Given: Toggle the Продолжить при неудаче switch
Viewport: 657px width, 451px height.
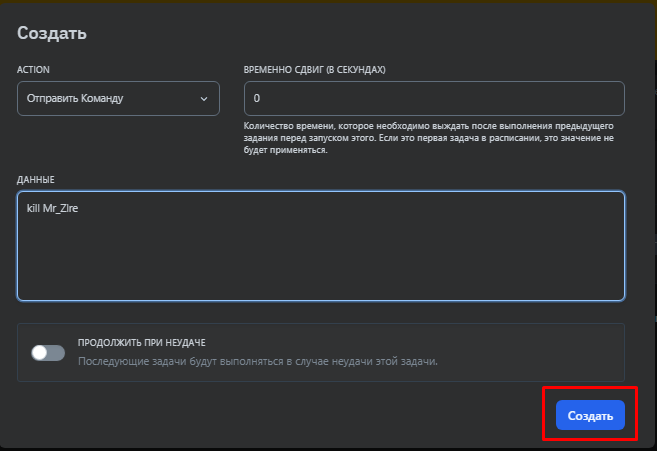Looking at the screenshot, I should (48, 352).
